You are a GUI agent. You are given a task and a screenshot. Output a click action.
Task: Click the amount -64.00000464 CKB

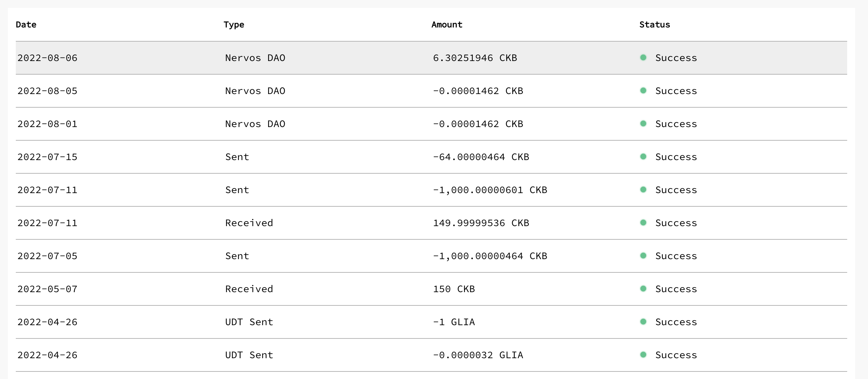481,157
